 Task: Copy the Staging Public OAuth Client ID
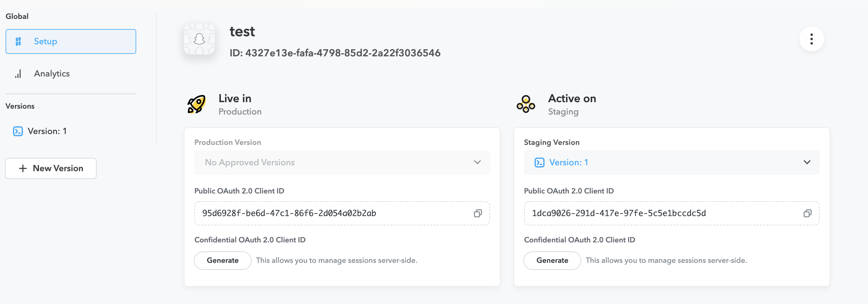pos(807,213)
